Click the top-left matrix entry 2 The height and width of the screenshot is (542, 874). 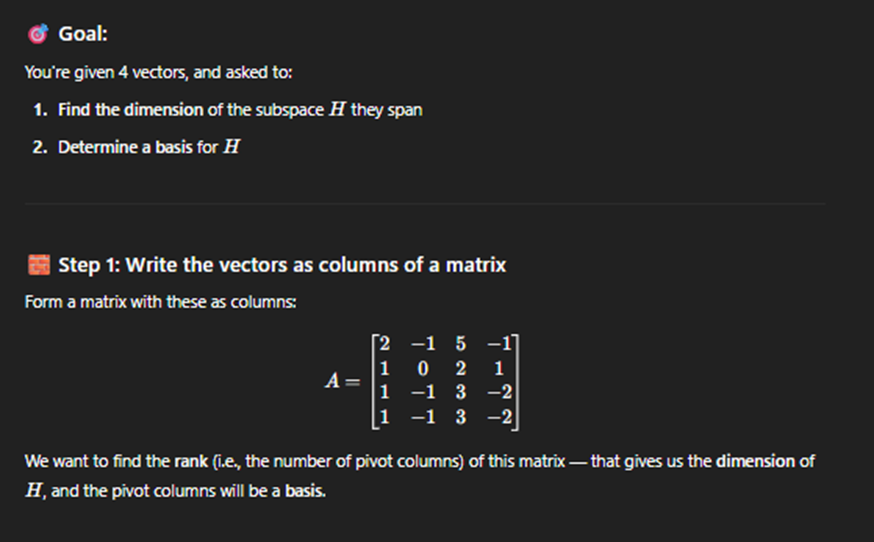(385, 343)
